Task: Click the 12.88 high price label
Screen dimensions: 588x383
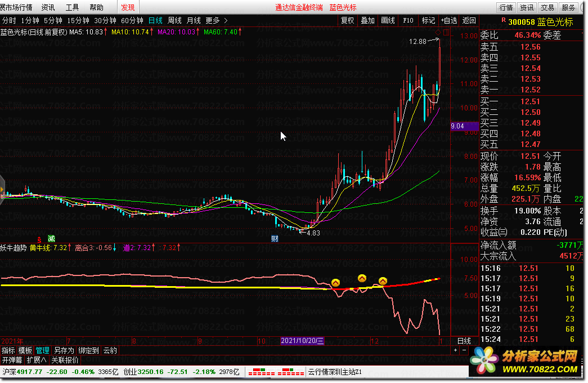Action: tap(418, 41)
